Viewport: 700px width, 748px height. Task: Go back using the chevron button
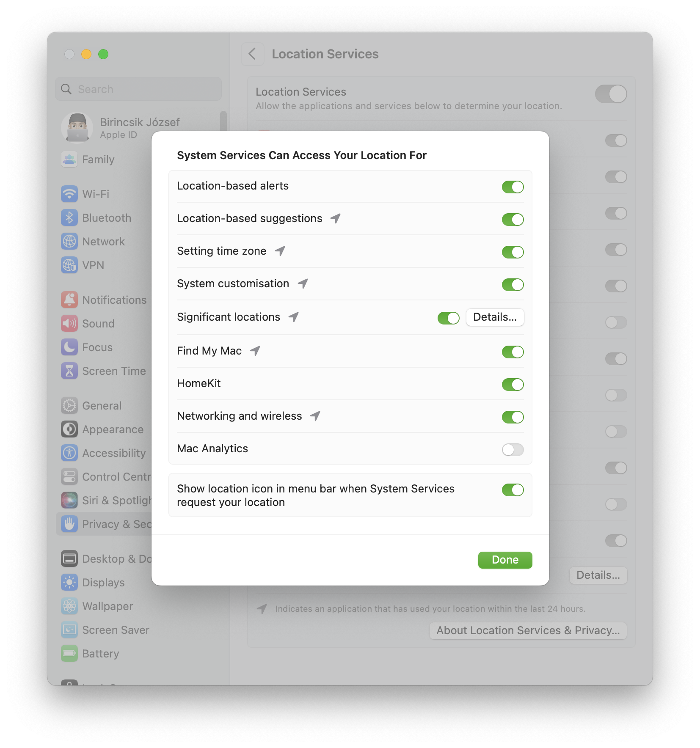pos(252,54)
